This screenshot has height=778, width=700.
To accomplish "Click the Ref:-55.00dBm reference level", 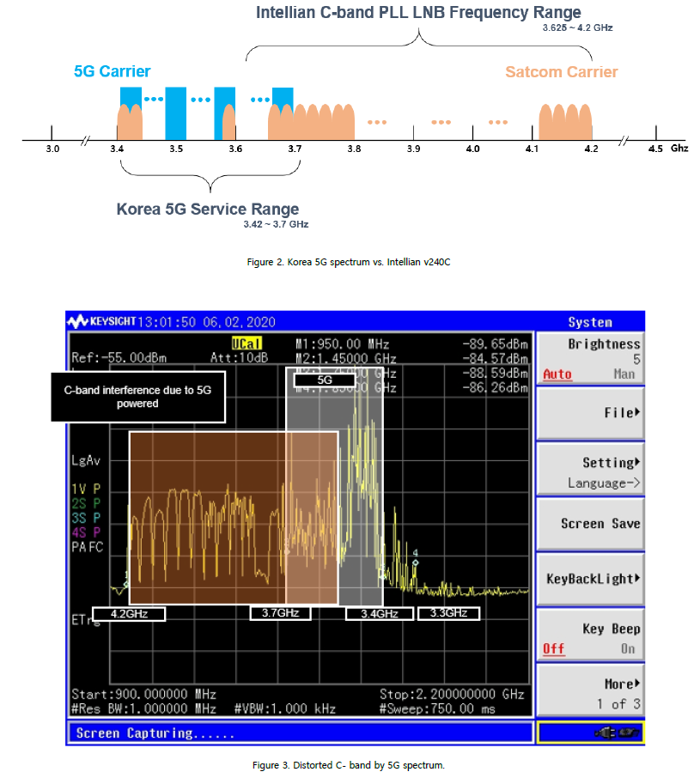I will pos(119,358).
